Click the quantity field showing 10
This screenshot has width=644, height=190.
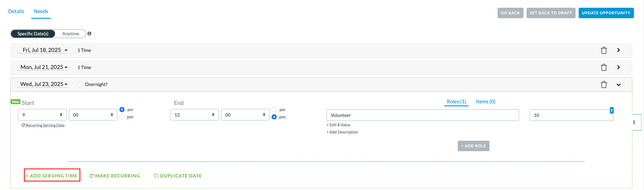coord(571,115)
